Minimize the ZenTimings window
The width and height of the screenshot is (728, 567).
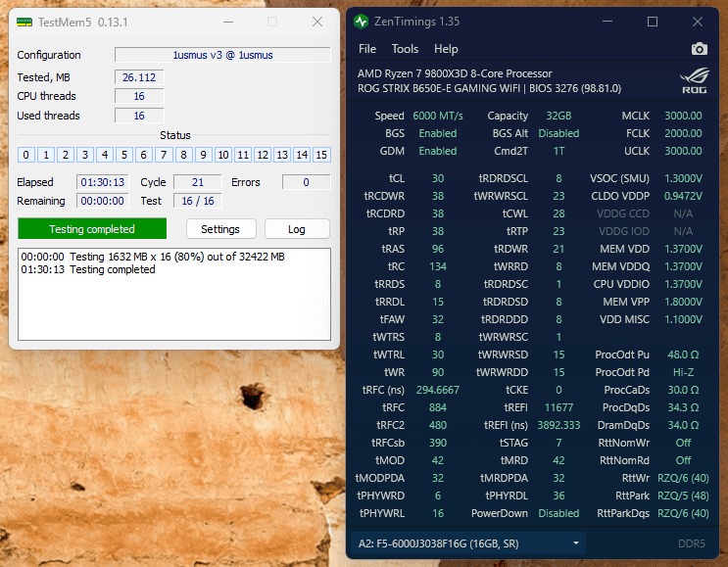tap(607, 22)
